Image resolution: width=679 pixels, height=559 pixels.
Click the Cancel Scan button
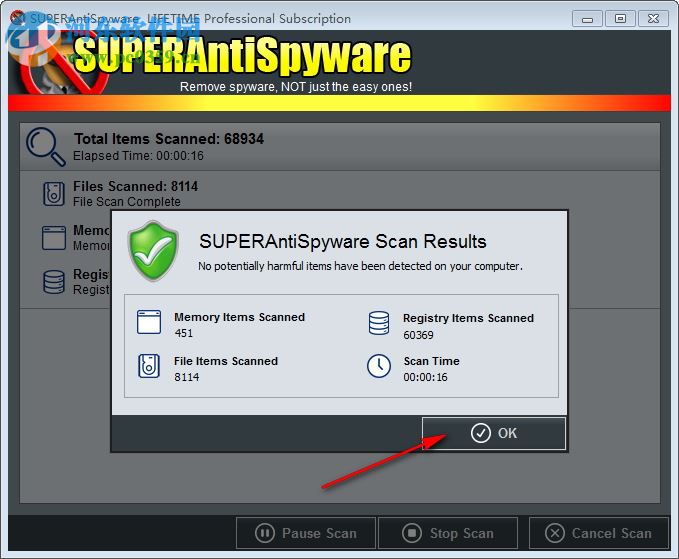pyautogui.click(x=599, y=533)
